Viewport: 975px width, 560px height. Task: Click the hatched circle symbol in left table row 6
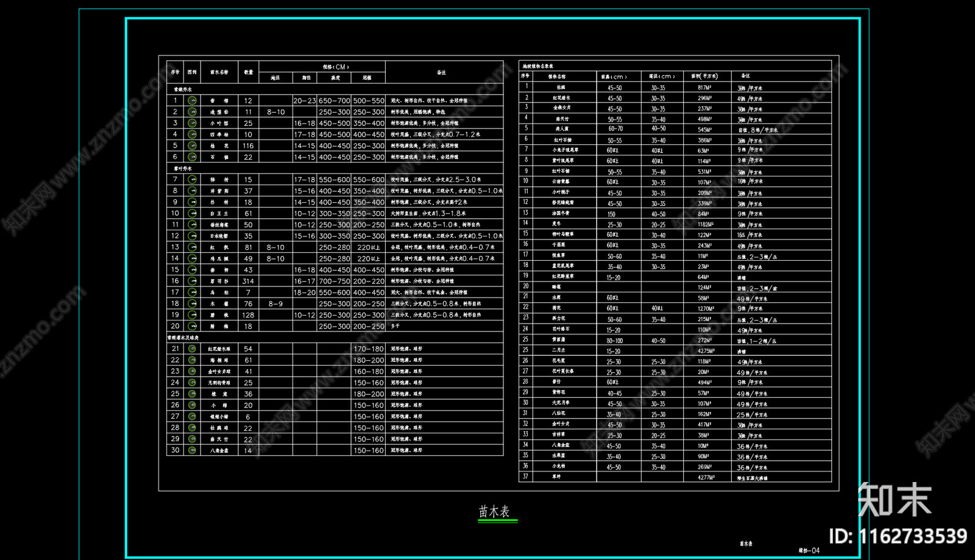click(192, 157)
